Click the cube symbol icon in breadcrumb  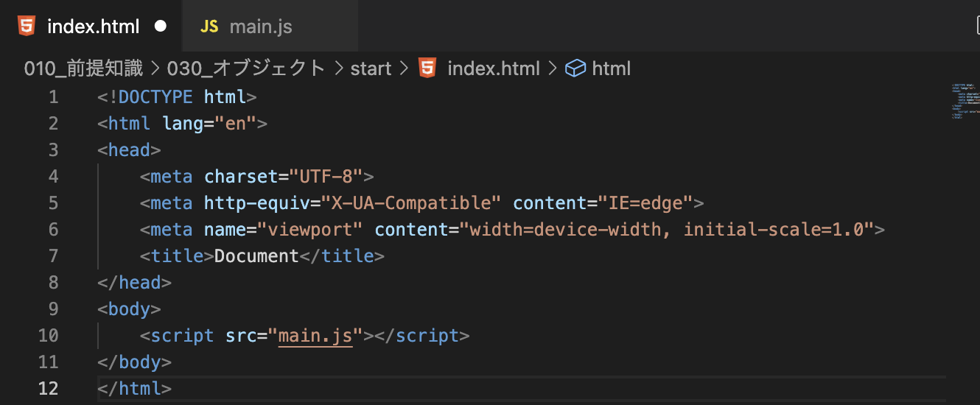pos(575,68)
